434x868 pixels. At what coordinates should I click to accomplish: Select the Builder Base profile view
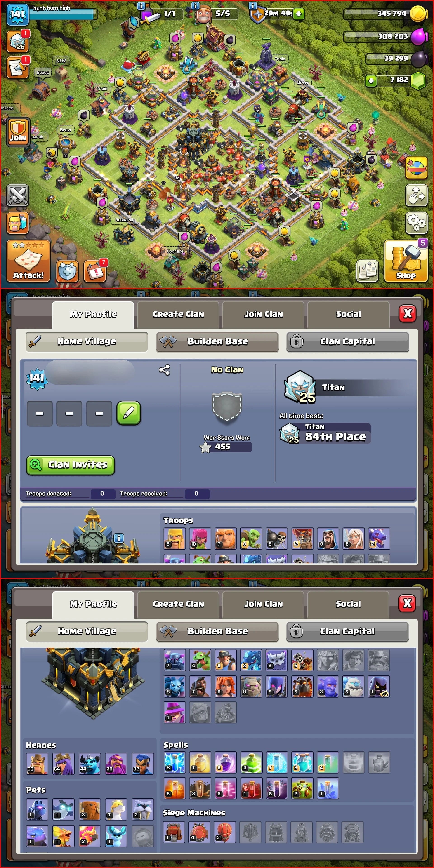pyautogui.click(x=217, y=342)
